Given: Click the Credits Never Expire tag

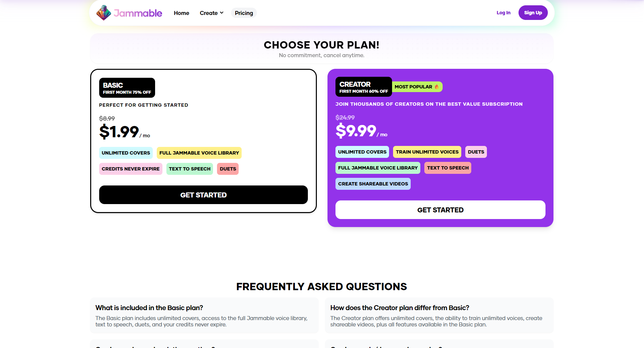Looking at the screenshot, I should (x=130, y=169).
